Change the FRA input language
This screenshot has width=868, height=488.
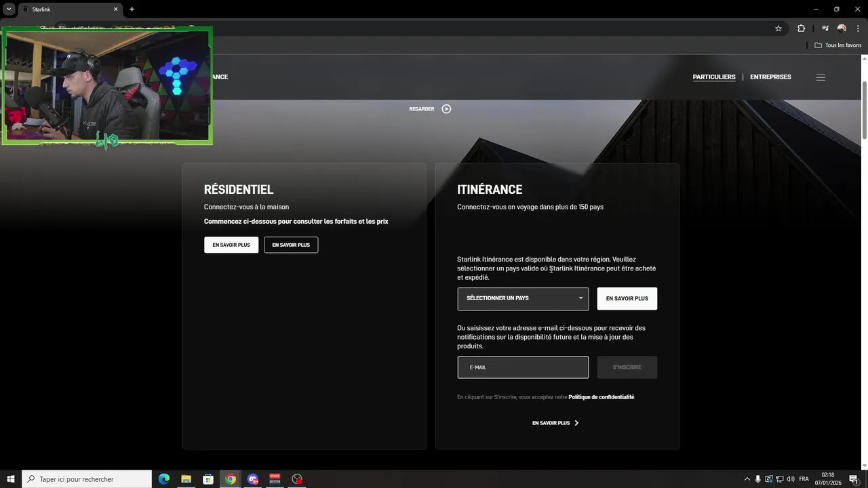tap(804, 479)
